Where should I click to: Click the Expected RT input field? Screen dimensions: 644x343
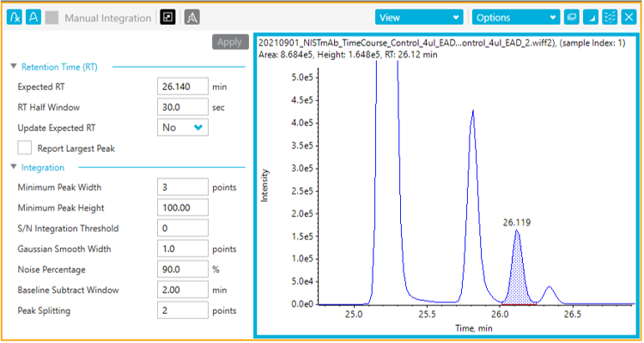click(184, 87)
